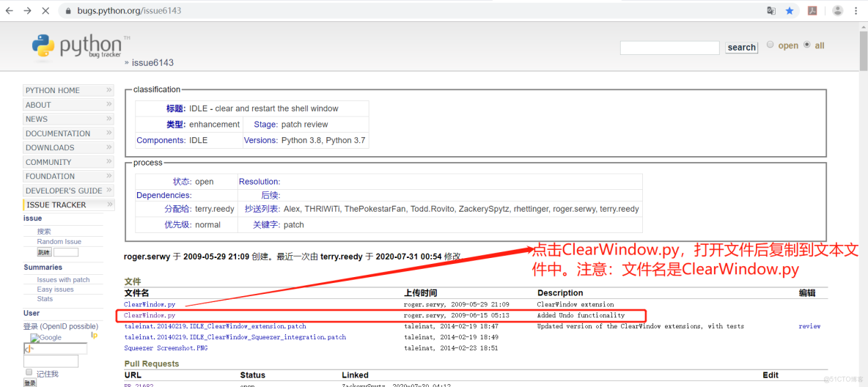Open the Issues with patch link
Viewport: 868px width, 387px height.
[63, 279]
